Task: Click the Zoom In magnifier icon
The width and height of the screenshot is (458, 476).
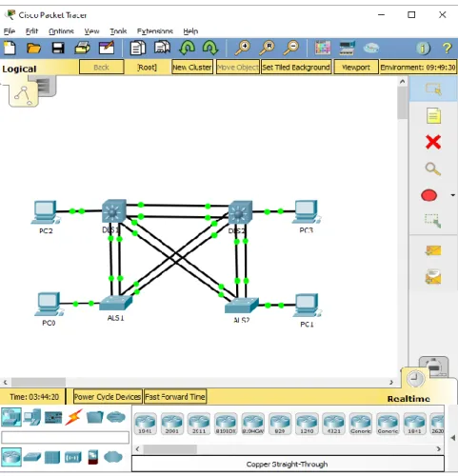Action: coord(243,48)
